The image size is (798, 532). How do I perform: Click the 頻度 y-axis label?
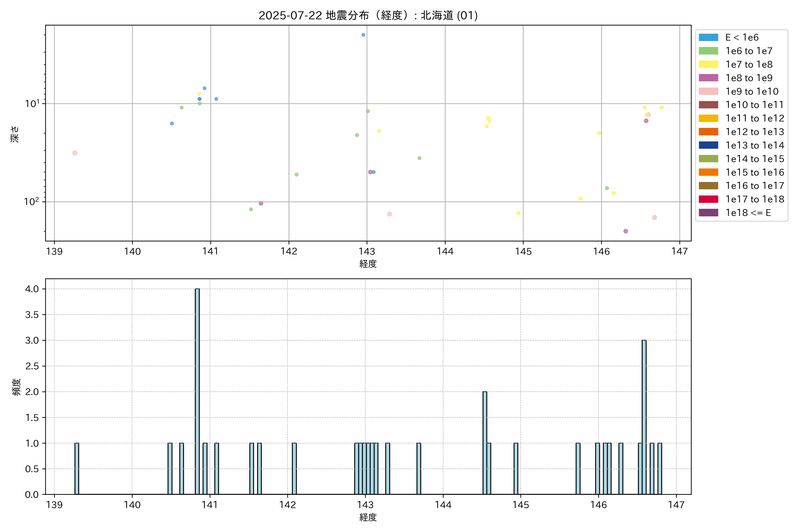16,387
